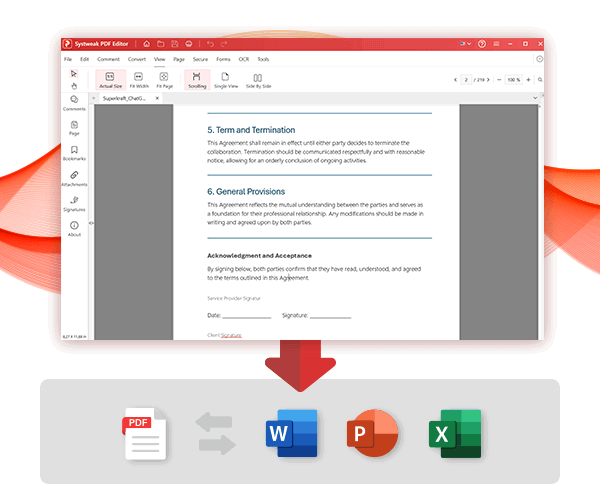Click the "Acknowledgment and Acceptance" heading
Viewport: 600px width, 500px height.
point(259,256)
